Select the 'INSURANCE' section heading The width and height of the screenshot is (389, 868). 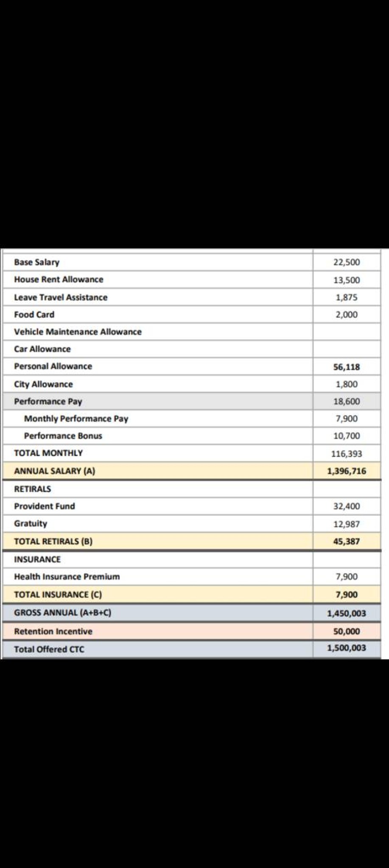coord(37,559)
